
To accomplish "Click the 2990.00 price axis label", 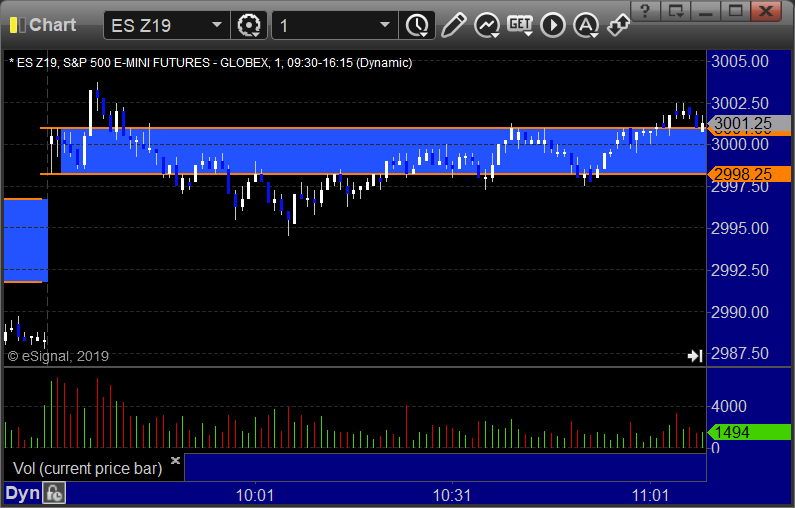I will (x=740, y=312).
